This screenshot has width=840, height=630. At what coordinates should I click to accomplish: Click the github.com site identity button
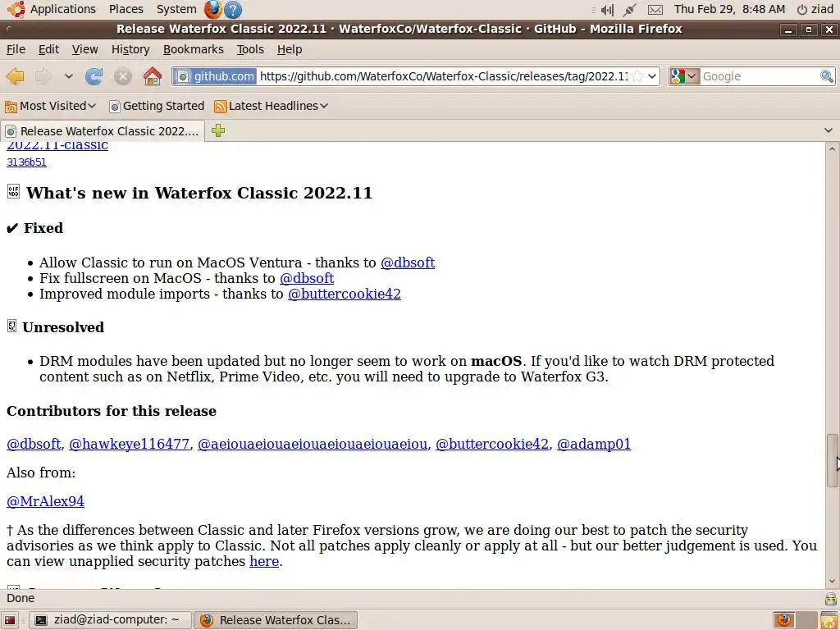pos(216,76)
